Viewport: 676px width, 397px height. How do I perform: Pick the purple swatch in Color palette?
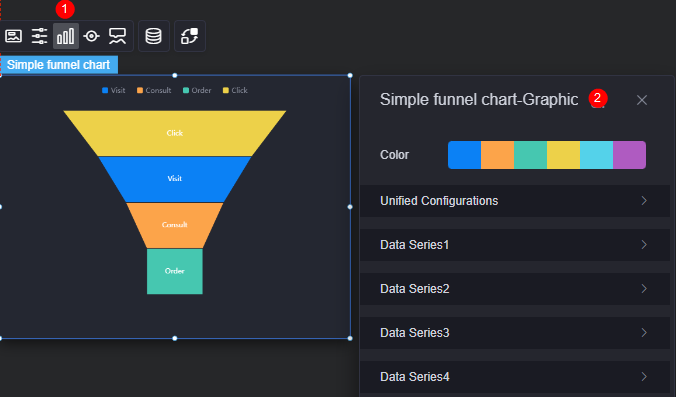pos(629,155)
